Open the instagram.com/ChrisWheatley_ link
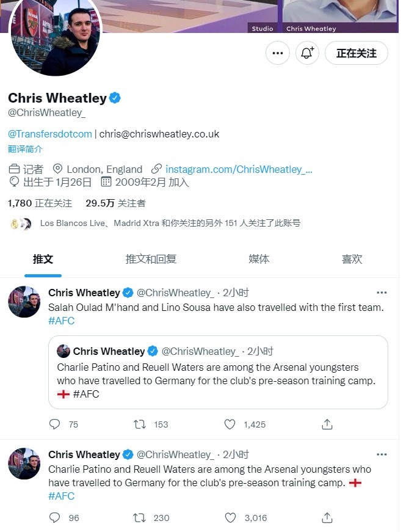The image size is (409, 532). pyautogui.click(x=239, y=169)
